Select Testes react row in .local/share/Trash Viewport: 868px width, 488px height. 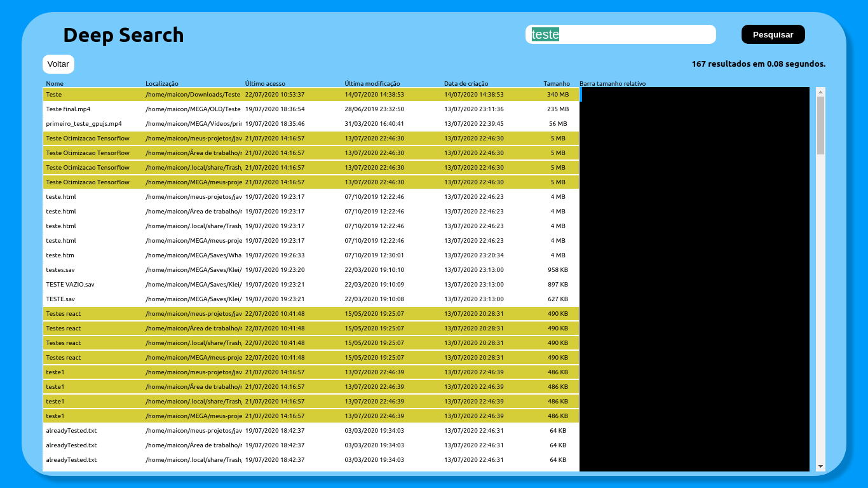(311, 343)
